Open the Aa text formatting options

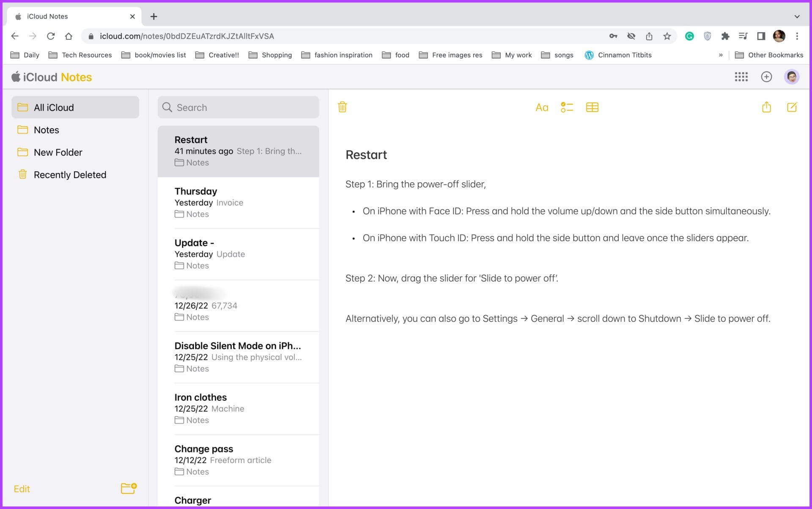tap(542, 107)
